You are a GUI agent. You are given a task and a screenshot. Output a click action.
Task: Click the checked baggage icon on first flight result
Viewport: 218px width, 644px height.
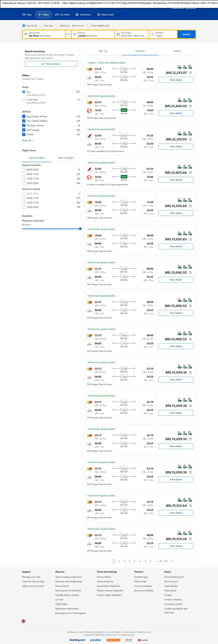pos(190,67)
